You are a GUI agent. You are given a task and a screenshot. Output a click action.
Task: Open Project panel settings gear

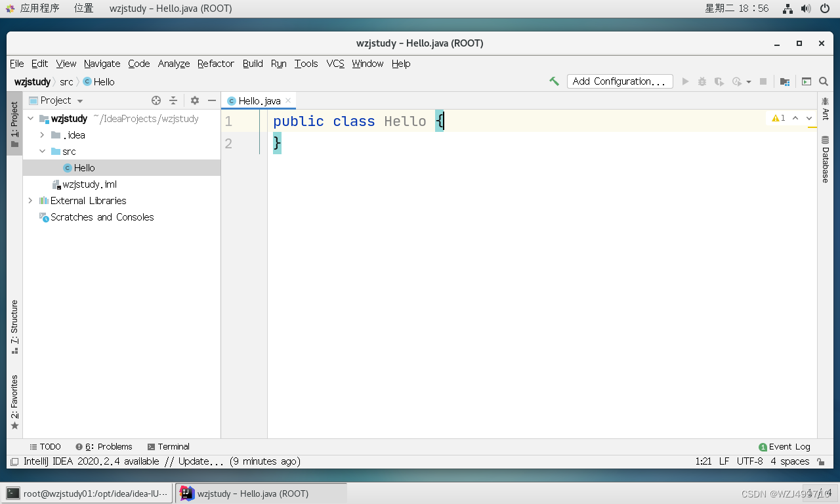click(x=195, y=100)
